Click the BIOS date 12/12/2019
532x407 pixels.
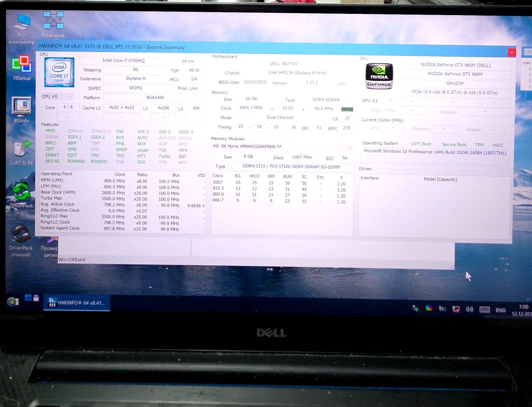[x=255, y=82]
